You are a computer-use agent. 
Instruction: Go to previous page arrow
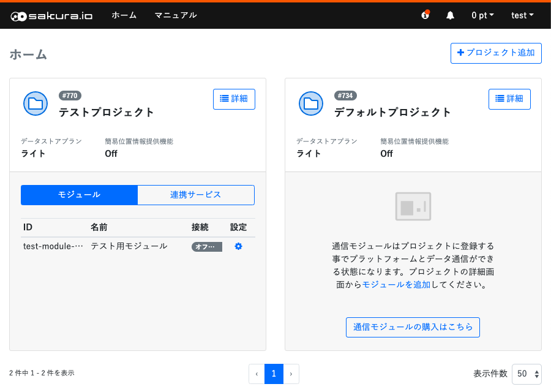[257, 374]
